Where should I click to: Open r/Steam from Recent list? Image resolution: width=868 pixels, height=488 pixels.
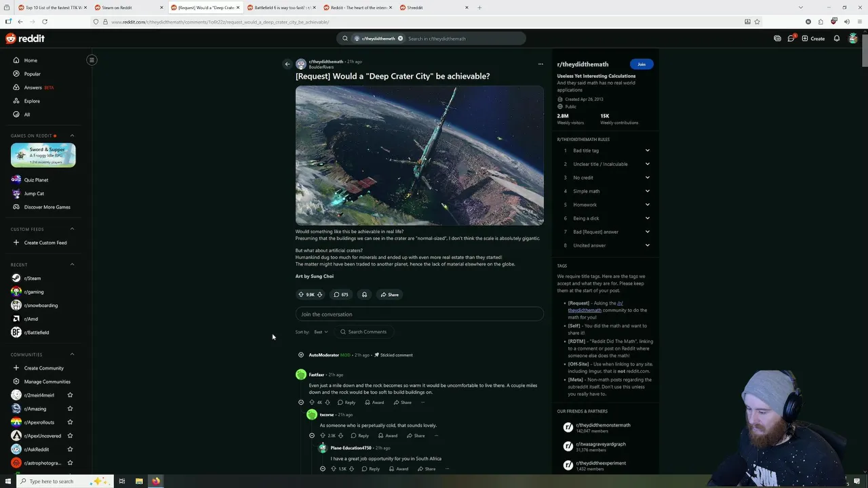tap(33, 279)
